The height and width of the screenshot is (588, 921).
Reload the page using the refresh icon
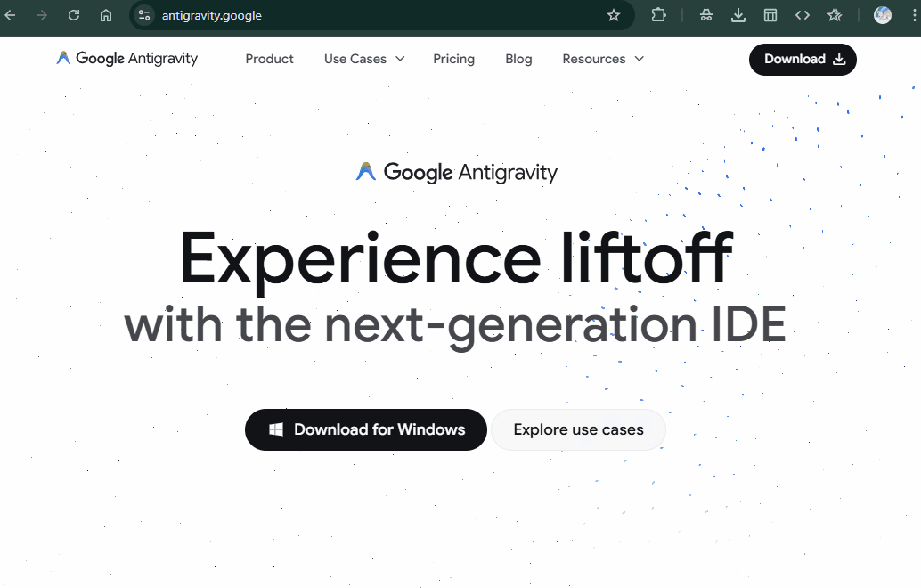coord(74,15)
